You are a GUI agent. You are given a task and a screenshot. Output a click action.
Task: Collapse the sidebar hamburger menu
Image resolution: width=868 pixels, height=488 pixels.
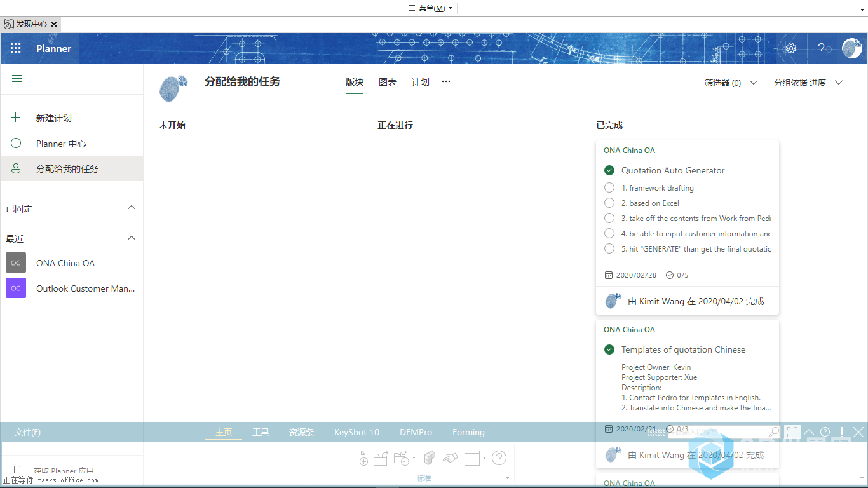17,79
